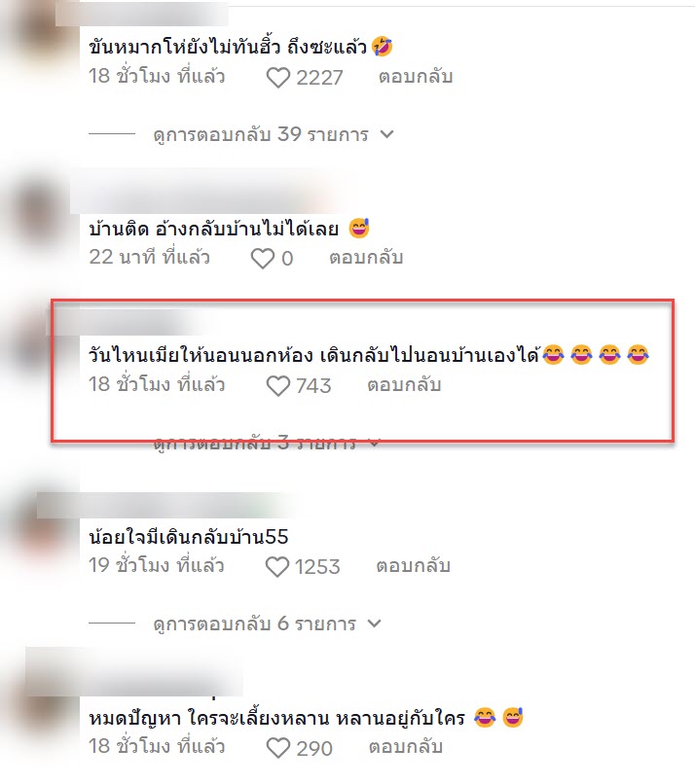Open blurred username above 290-likes comment
Image resolution: width=695 pixels, height=784 pixels.
click(x=134, y=671)
